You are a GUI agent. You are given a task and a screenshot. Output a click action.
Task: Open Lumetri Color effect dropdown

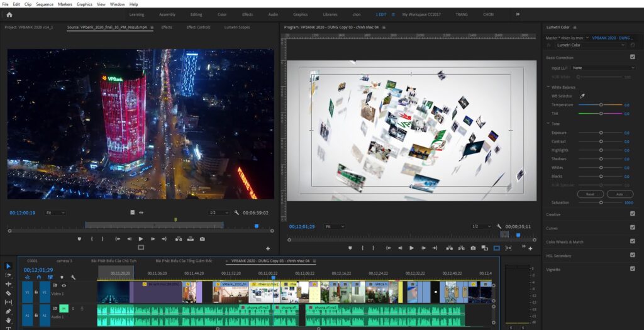click(x=591, y=45)
